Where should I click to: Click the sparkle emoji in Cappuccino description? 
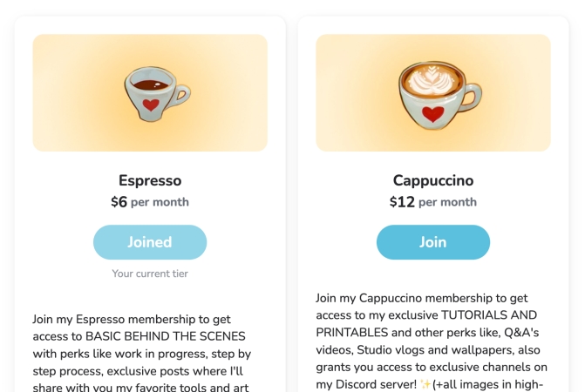[x=425, y=384]
